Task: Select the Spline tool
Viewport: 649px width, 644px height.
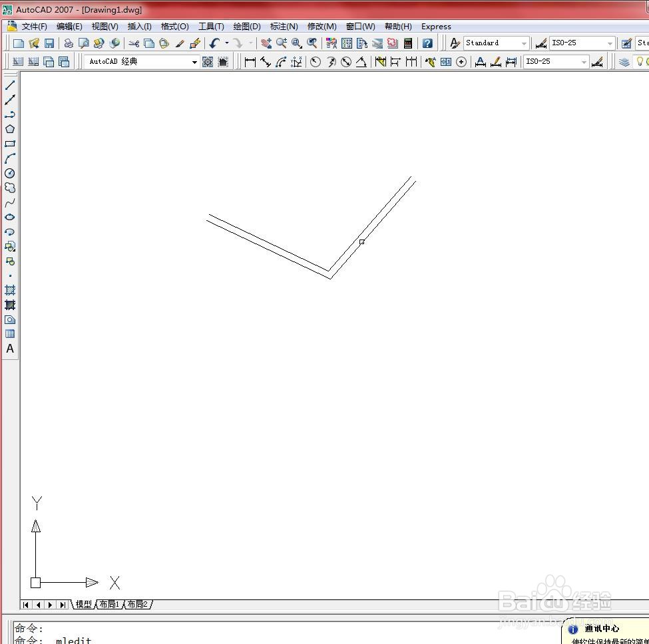Action: 10,203
